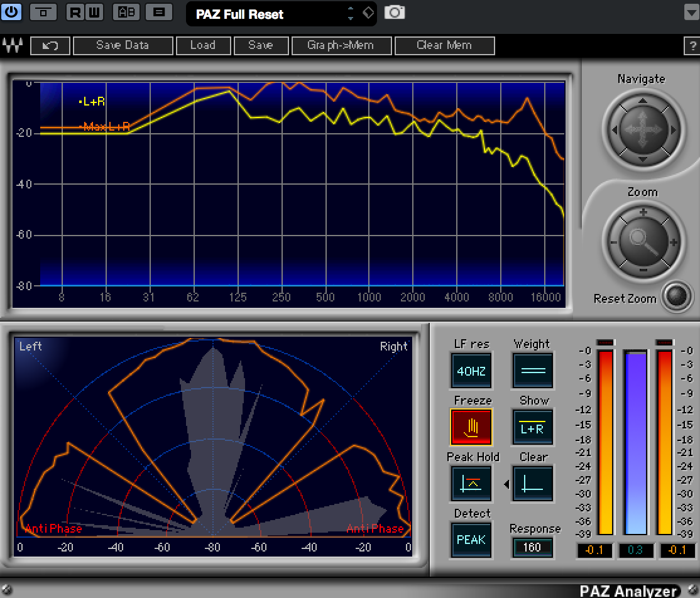Click the center meter value 0.3
This screenshot has width=700, height=598.
635,550
